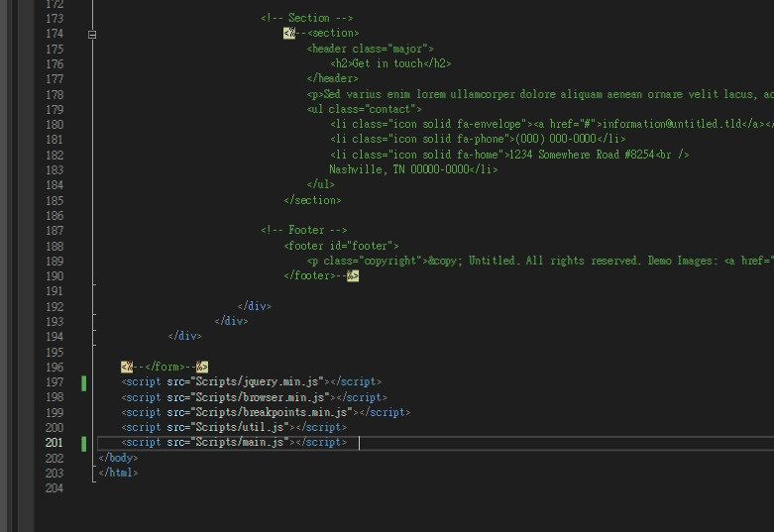
Task: Click the closing '</header>' tag
Action: [333, 78]
